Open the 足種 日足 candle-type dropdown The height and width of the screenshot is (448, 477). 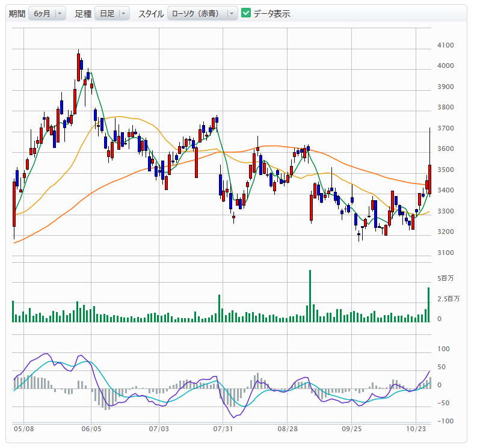click(x=111, y=13)
